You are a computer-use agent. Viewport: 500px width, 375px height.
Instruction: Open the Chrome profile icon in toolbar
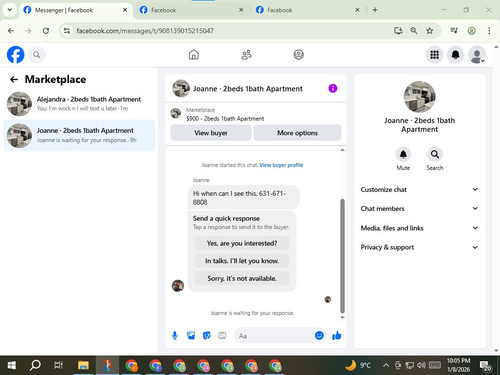[x=471, y=31]
